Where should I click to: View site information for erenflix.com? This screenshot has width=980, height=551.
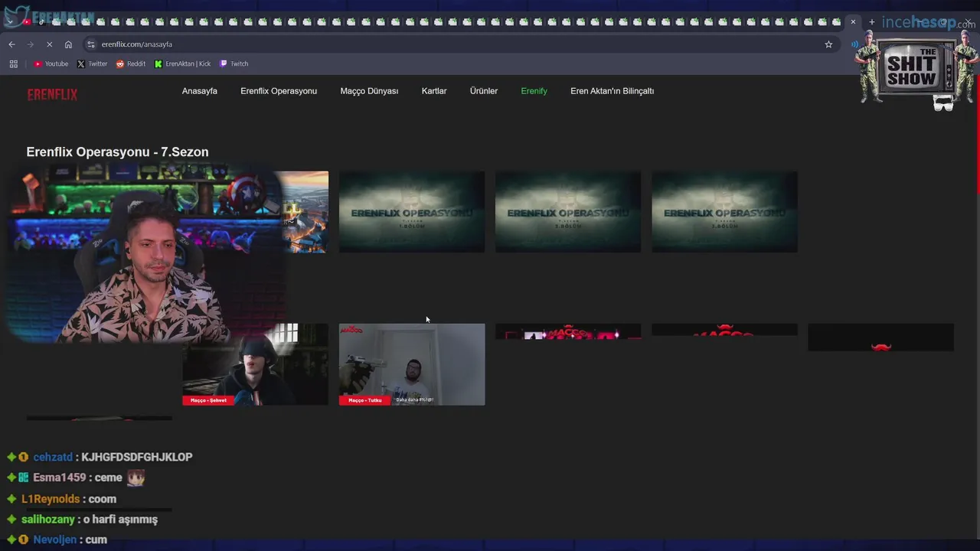click(x=91, y=44)
